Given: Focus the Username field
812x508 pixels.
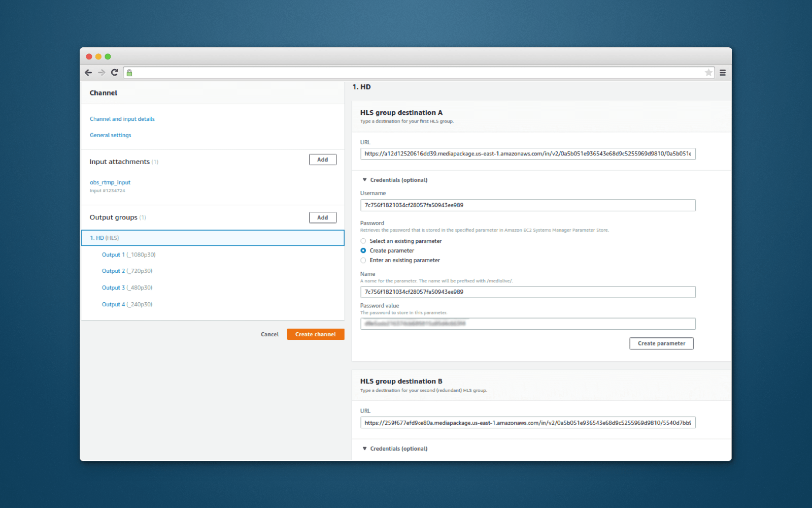Looking at the screenshot, I should [x=528, y=205].
